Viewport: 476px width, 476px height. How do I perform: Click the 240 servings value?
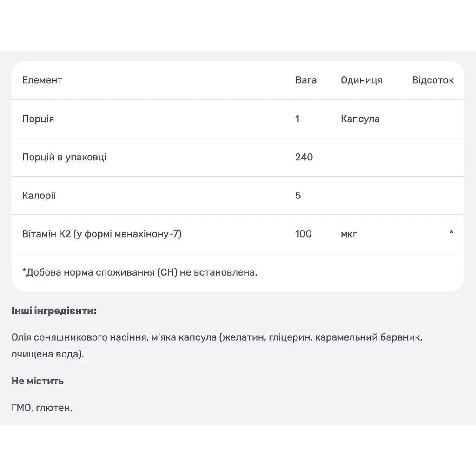[304, 157]
